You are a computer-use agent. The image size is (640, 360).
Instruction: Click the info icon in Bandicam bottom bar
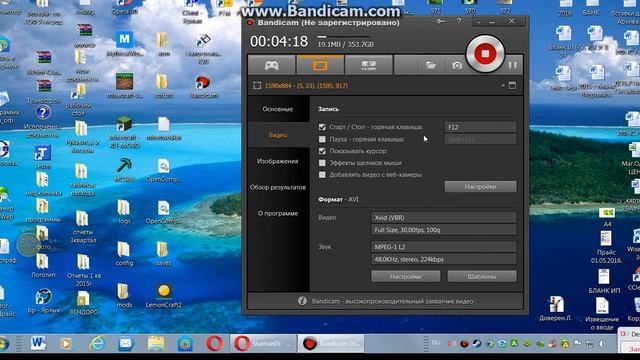tap(302, 301)
